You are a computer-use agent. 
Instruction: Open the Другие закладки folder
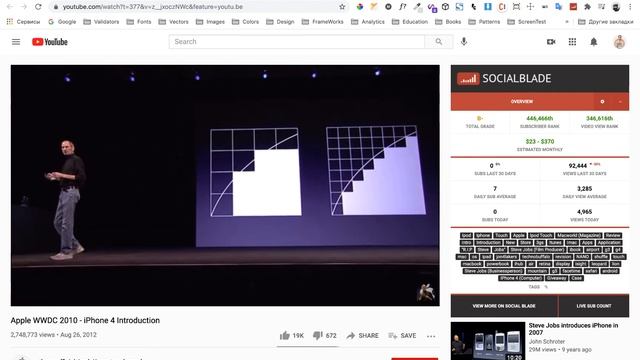(x=606, y=22)
